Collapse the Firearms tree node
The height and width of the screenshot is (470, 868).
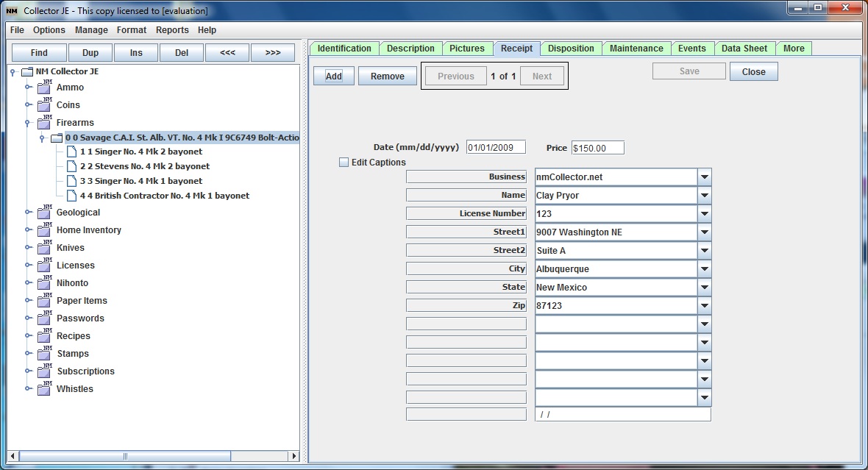click(28, 123)
